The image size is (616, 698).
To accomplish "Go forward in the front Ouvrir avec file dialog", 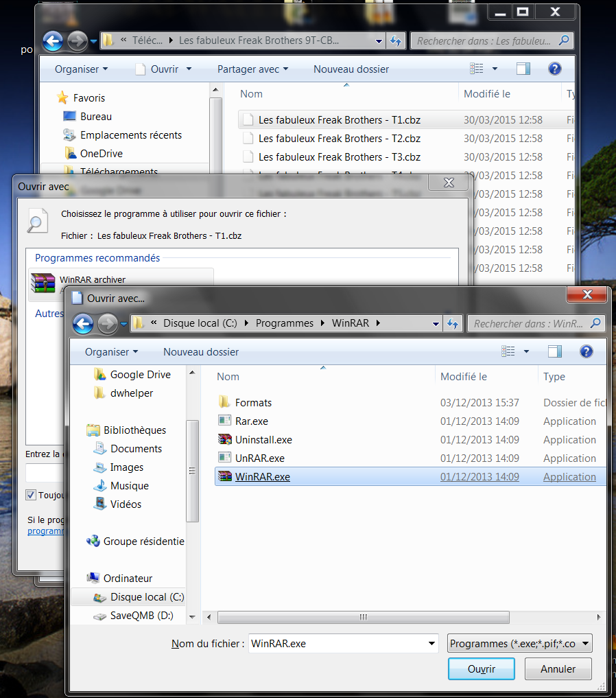I will [107, 324].
